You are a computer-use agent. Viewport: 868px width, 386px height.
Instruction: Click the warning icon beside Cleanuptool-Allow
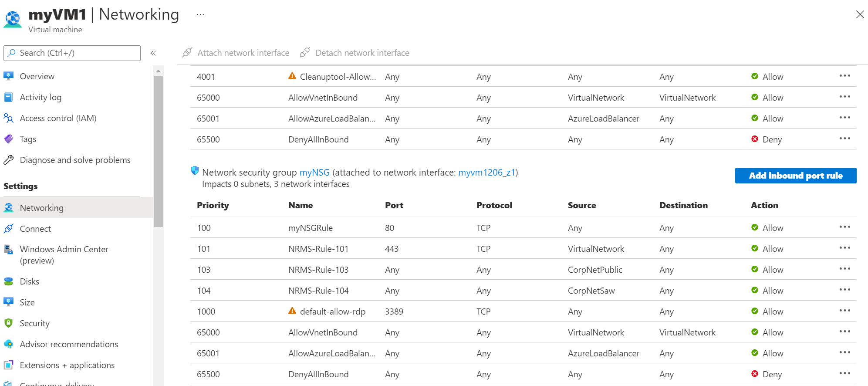(292, 76)
